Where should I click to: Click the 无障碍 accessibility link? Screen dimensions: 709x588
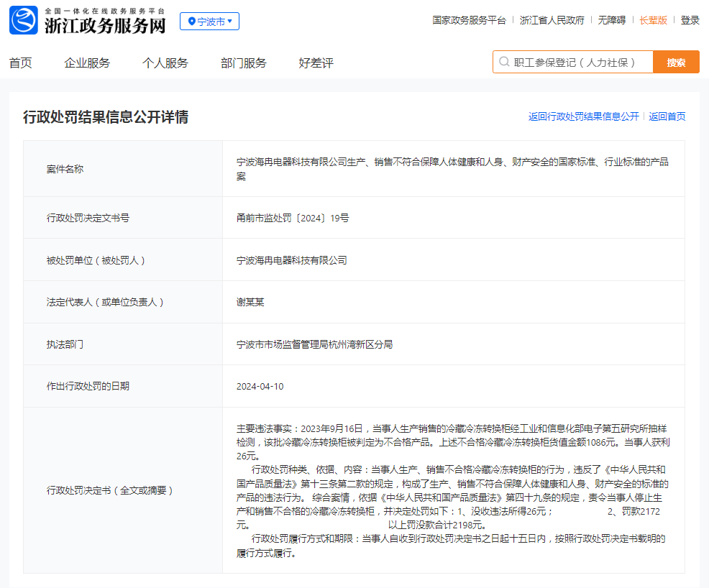(x=612, y=20)
